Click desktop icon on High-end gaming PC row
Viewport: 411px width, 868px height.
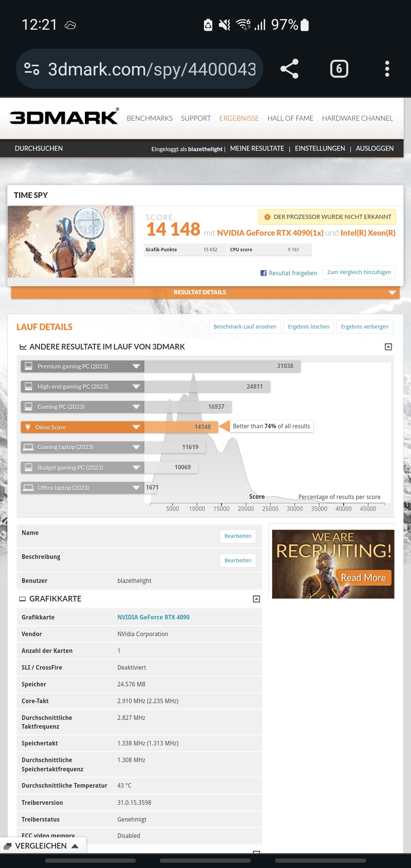click(28, 386)
